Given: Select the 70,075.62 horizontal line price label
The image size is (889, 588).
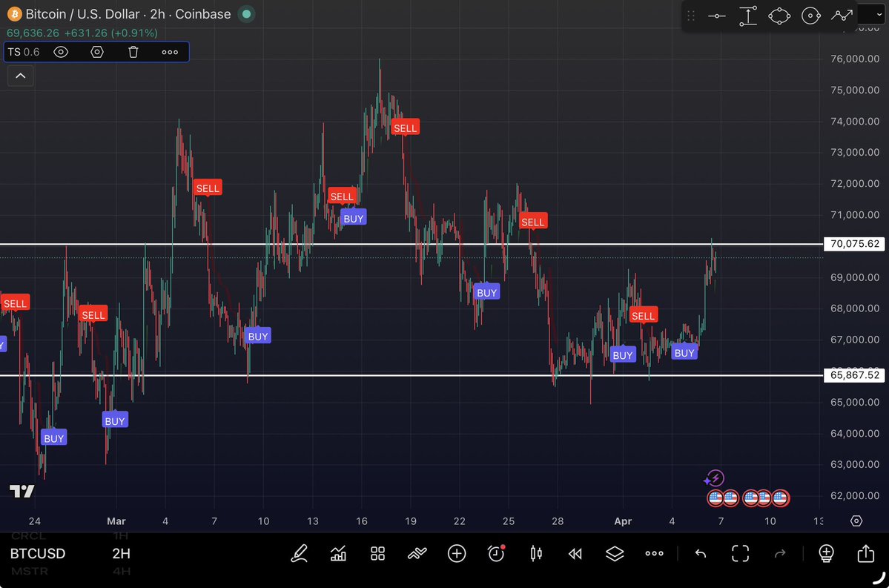Looking at the screenshot, I should pos(855,243).
